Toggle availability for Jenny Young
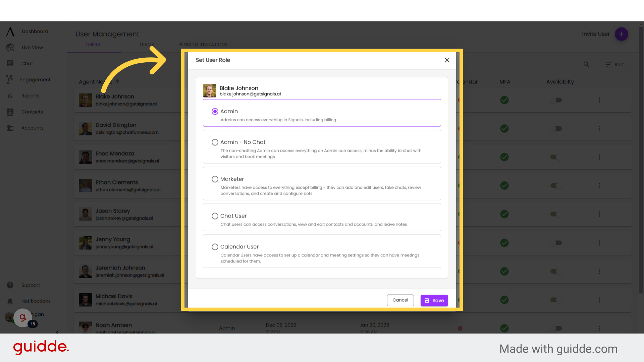644x362 pixels. [x=556, y=243]
